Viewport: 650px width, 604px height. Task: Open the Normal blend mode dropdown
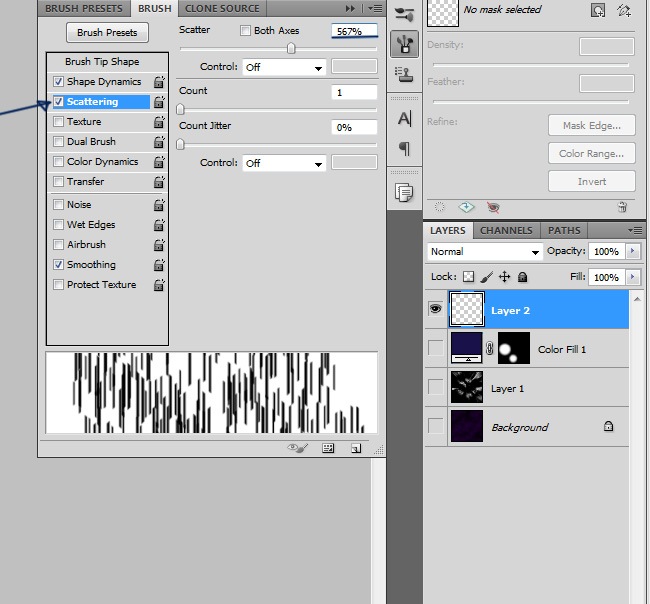click(485, 252)
